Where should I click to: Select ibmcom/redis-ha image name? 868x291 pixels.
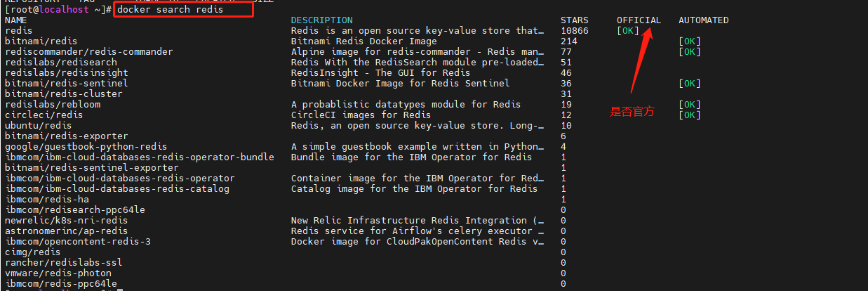[46, 200]
